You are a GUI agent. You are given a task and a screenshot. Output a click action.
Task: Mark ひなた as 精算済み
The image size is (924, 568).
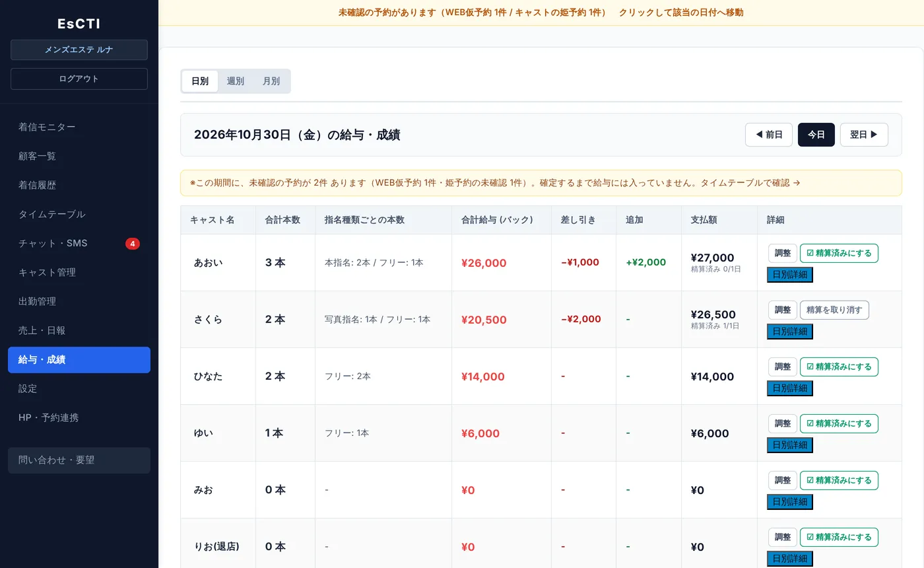point(839,367)
